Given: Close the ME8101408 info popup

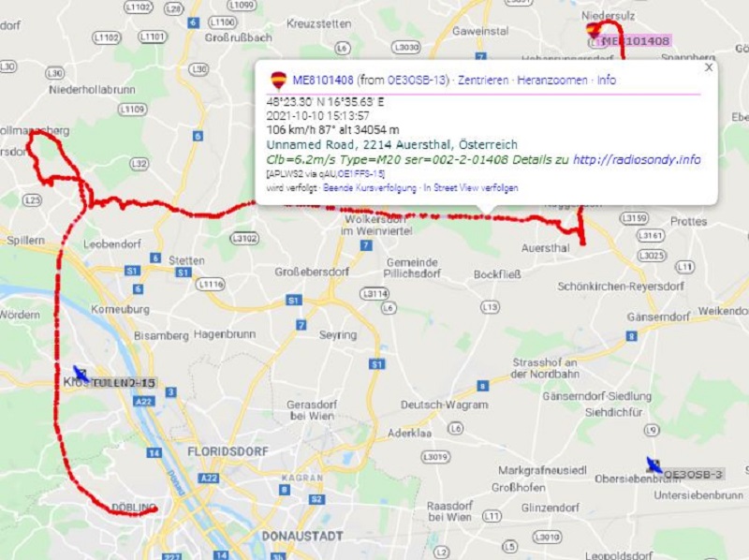Looking at the screenshot, I should tap(709, 67).
